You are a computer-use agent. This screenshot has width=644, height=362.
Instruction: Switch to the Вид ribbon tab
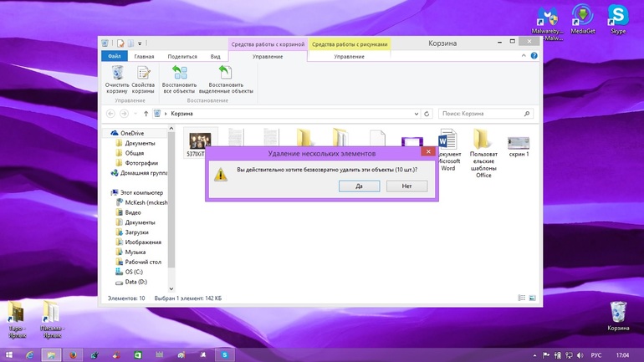click(x=215, y=56)
